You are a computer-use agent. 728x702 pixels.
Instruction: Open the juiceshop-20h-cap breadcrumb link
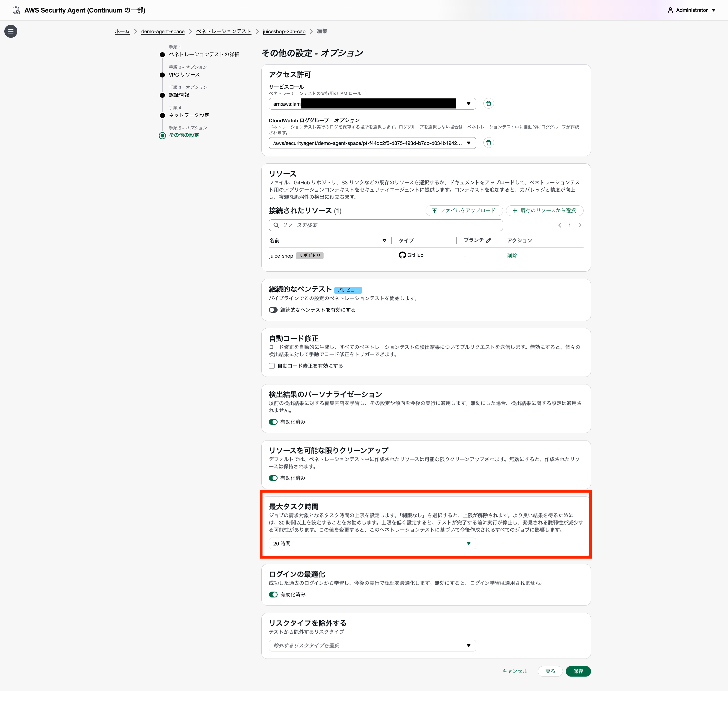click(284, 31)
